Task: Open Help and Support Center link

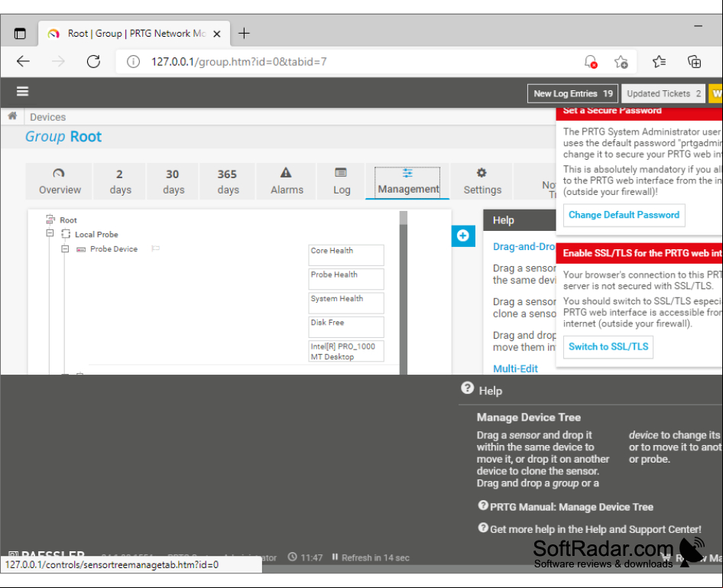Action: pos(595,529)
